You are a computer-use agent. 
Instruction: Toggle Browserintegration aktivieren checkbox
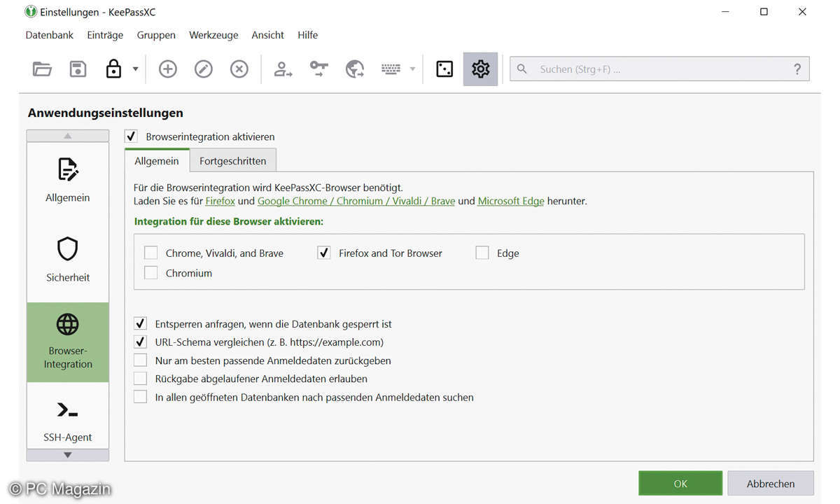coord(131,136)
